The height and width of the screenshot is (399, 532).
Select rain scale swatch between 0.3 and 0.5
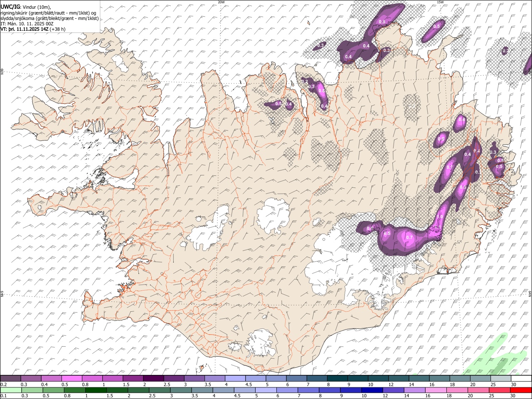coord(31,390)
